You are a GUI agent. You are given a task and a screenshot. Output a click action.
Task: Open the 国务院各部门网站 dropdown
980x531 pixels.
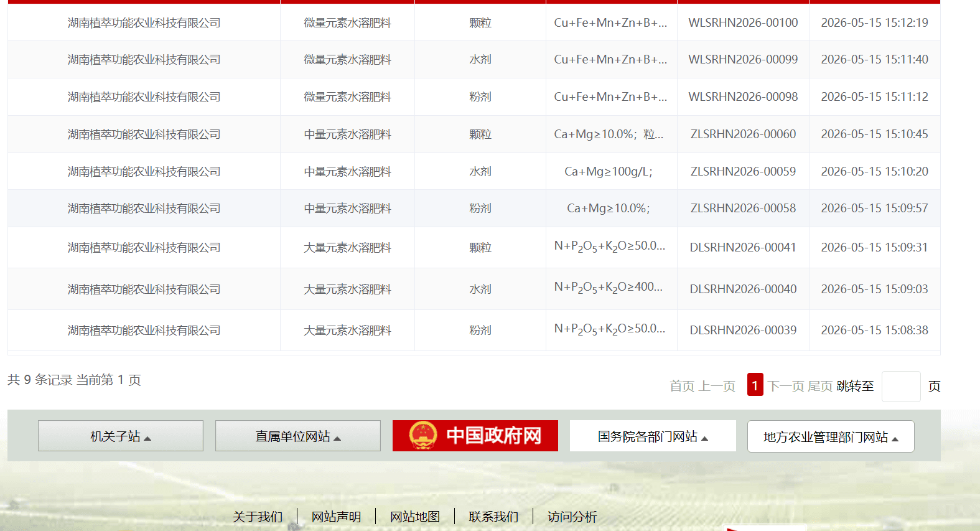653,436
